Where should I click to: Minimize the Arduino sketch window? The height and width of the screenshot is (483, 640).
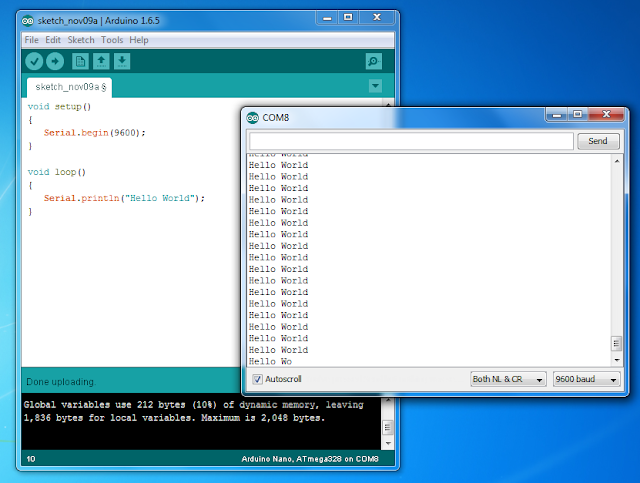327,18
